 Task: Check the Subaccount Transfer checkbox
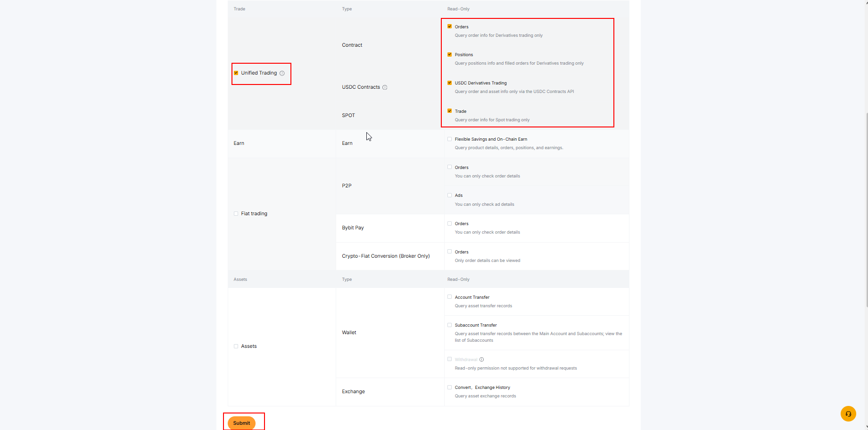click(450, 325)
